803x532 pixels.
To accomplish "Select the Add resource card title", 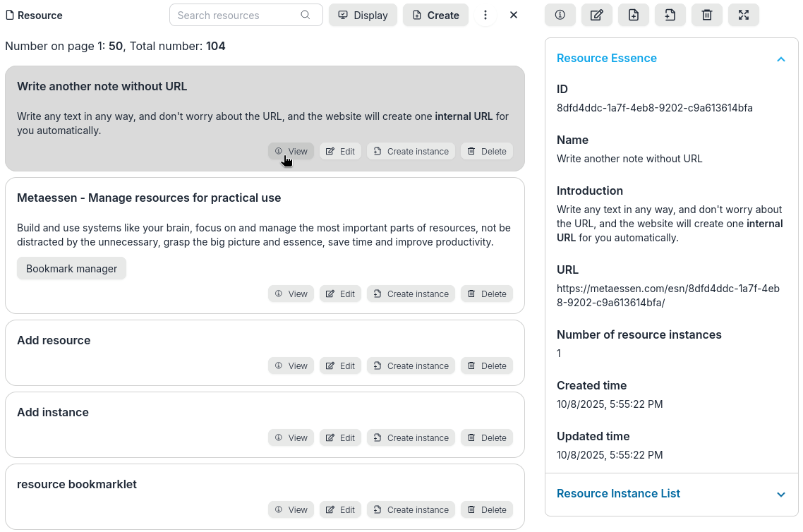I will tap(54, 340).
